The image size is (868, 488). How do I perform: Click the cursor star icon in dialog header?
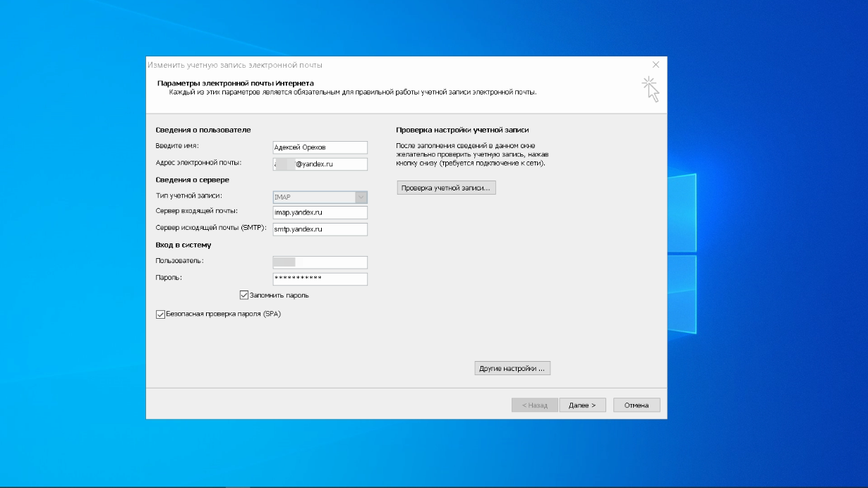(649, 90)
